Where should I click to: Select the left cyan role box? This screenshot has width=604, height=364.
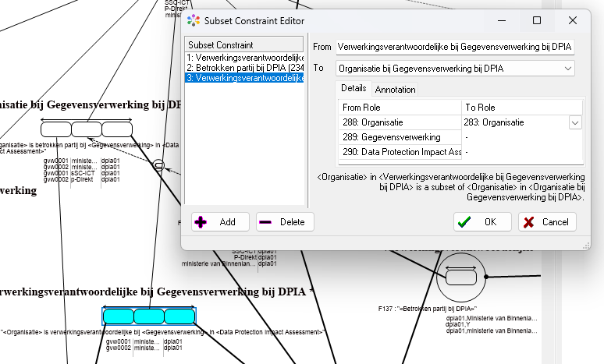click(x=118, y=316)
